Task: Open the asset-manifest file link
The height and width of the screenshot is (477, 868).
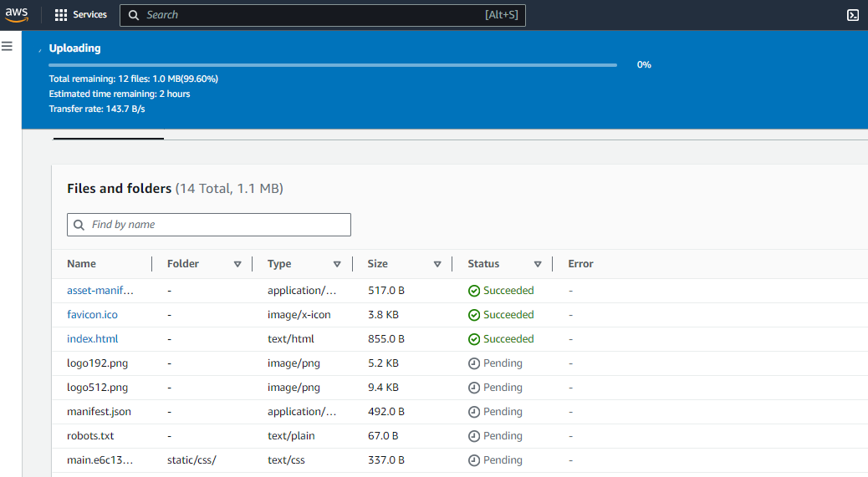Action: pos(100,291)
